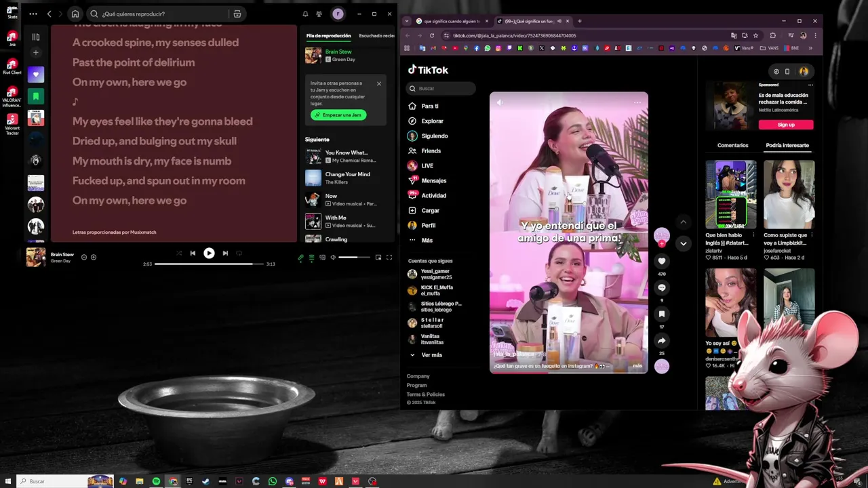The height and width of the screenshot is (488, 868).
Task: Open TikTok video three-dot options
Action: pos(637,102)
